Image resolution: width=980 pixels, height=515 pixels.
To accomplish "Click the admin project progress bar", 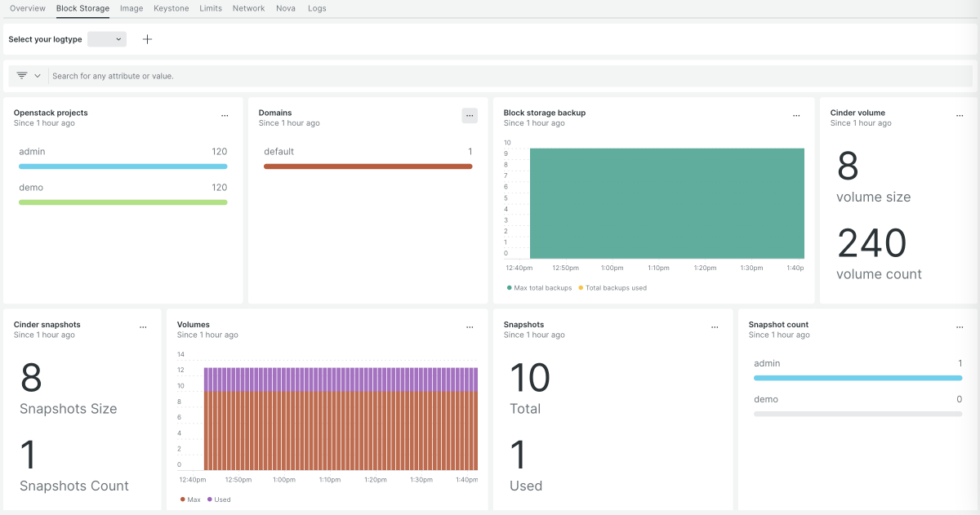I will [122, 166].
